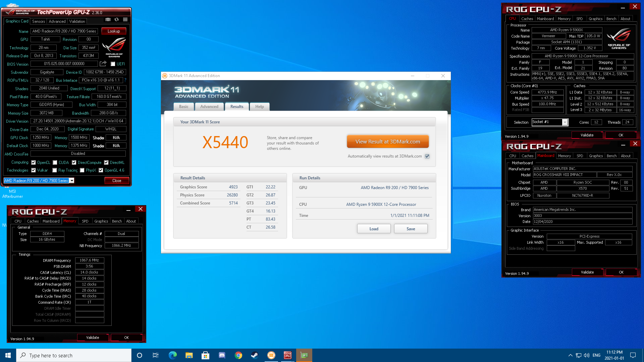
Task: Toggle the CUDA checkbox
Action: coord(55,163)
